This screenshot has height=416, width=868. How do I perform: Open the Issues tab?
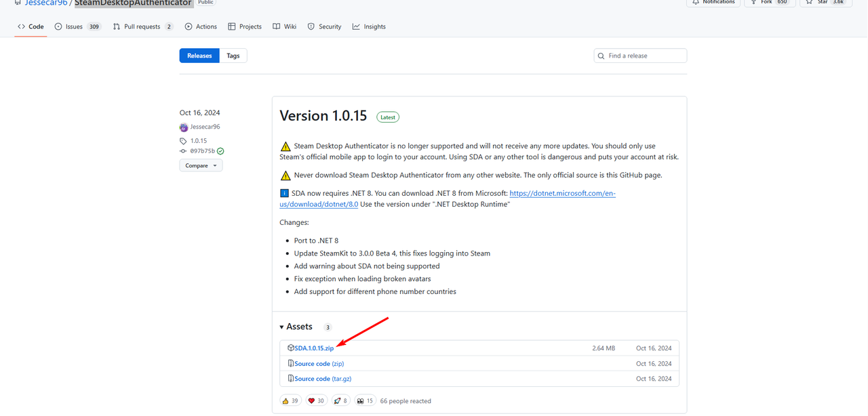(x=77, y=26)
